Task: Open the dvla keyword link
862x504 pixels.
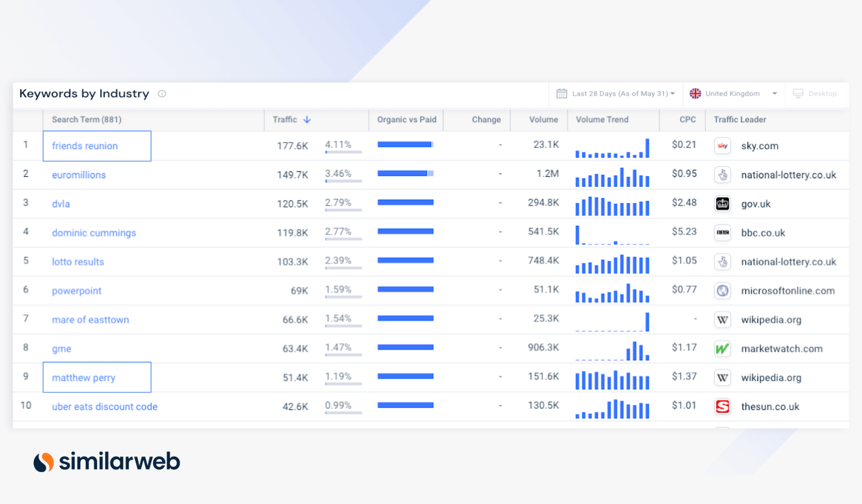Action: point(61,204)
